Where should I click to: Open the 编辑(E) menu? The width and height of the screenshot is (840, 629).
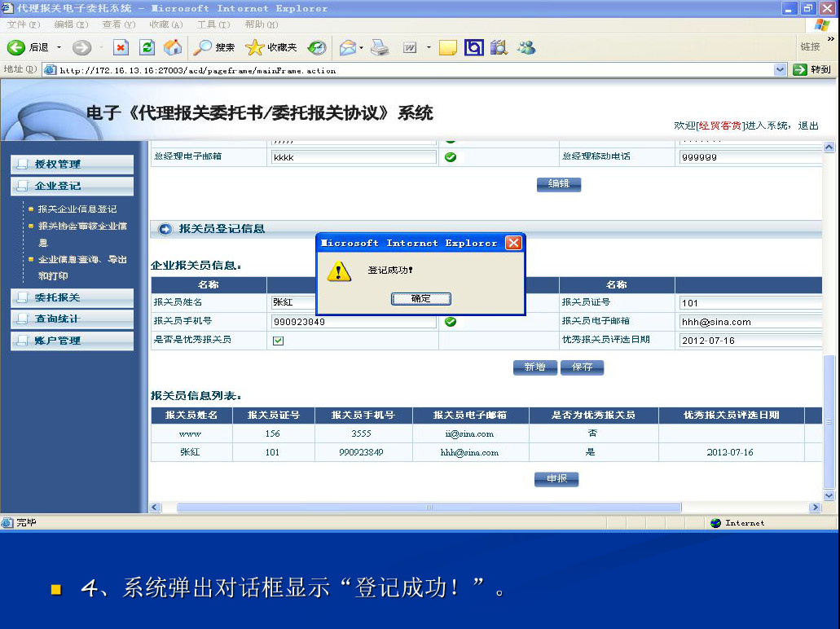coord(71,24)
